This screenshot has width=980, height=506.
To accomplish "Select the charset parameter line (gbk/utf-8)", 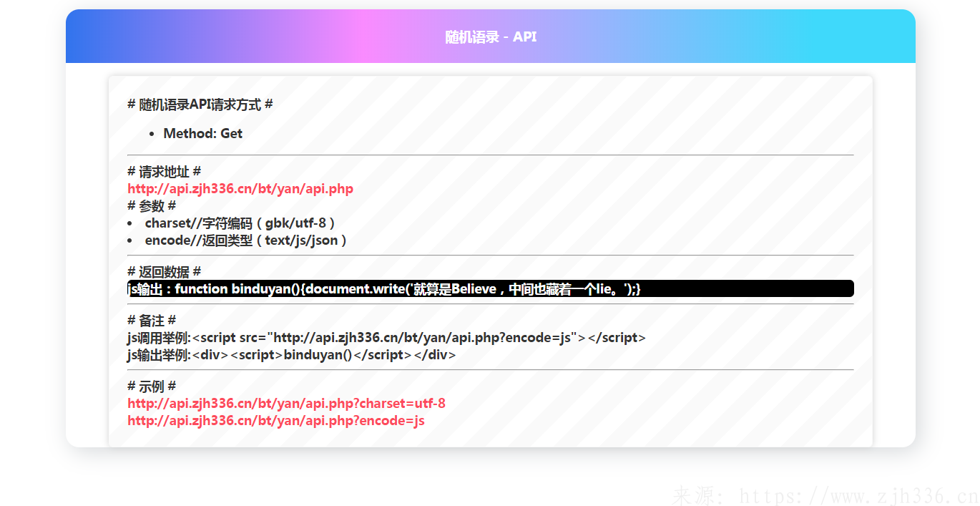I will point(240,223).
